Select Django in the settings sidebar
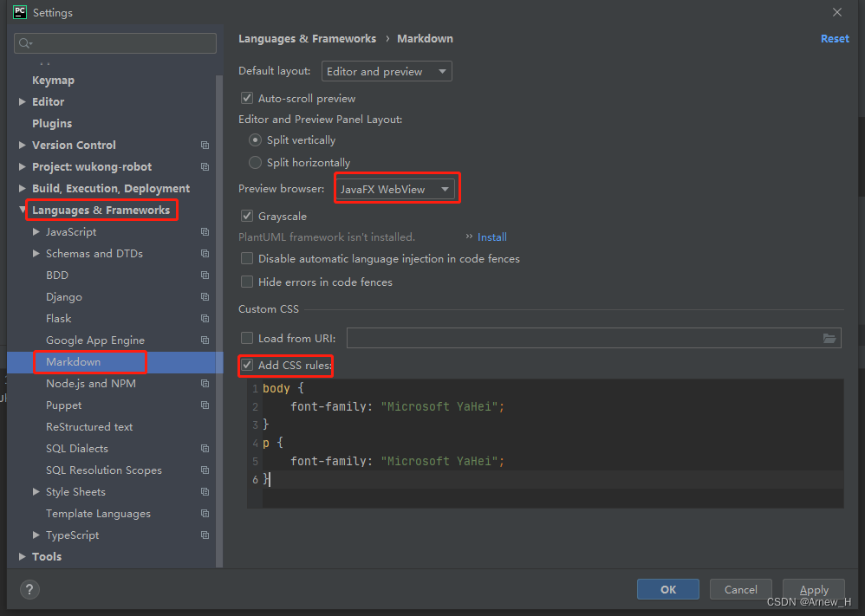 pos(64,296)
